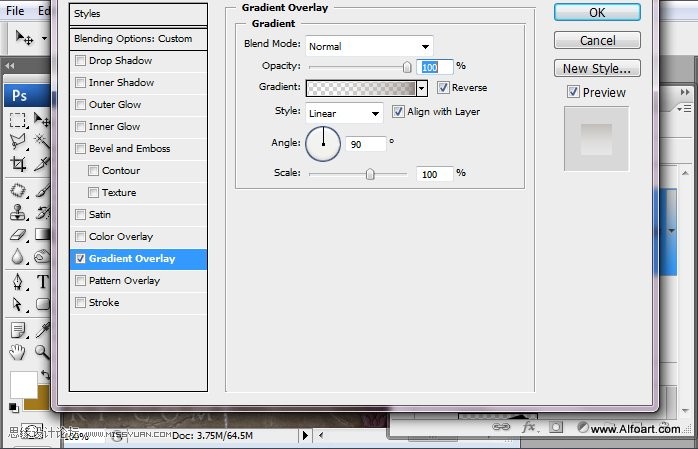698x449 pixels.
Task: Click the Angle value field
Action: click(x=365, y=144)
